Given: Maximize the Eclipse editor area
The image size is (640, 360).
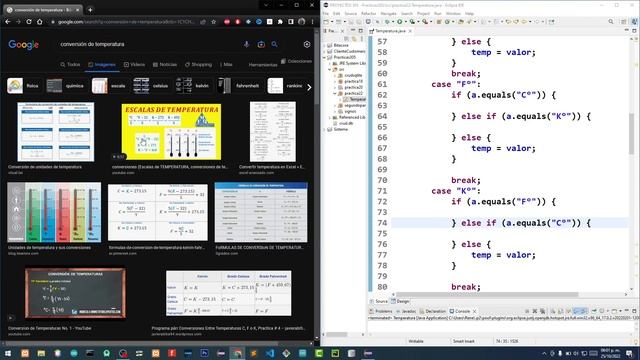Looking at the screenshot, I should [x=634, y=31].
